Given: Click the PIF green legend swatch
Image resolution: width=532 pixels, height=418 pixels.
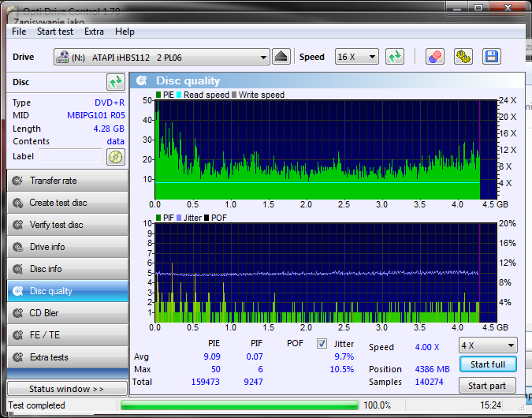Looking at the screenshot, I should 158,218.
